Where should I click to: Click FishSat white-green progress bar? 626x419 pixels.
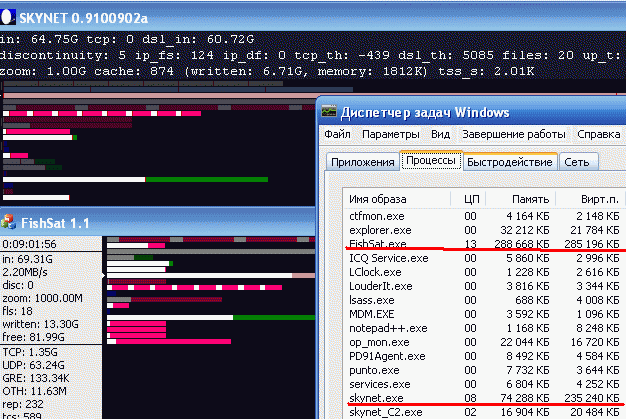[211, 318]
